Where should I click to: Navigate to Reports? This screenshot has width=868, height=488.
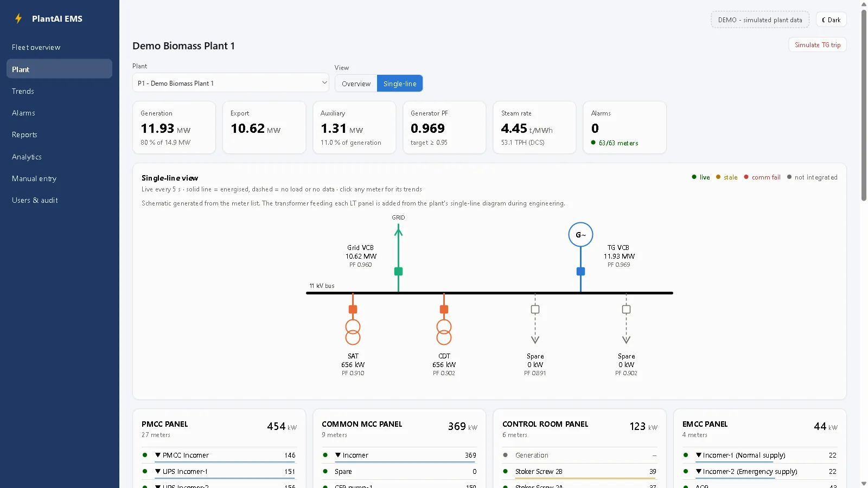[x=59, y=134]
